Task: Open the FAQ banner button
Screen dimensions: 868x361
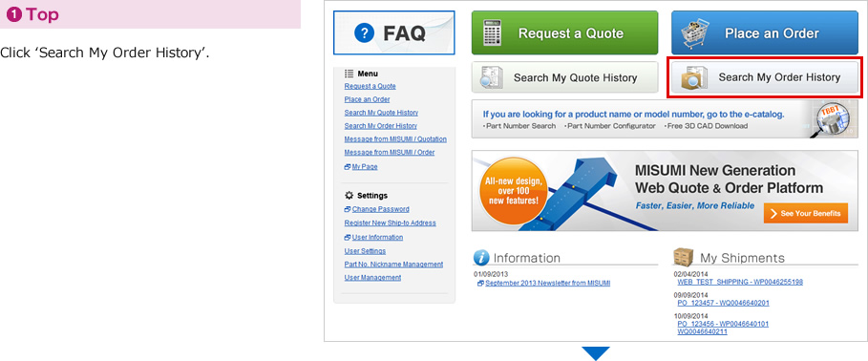Action: (394, 32)
